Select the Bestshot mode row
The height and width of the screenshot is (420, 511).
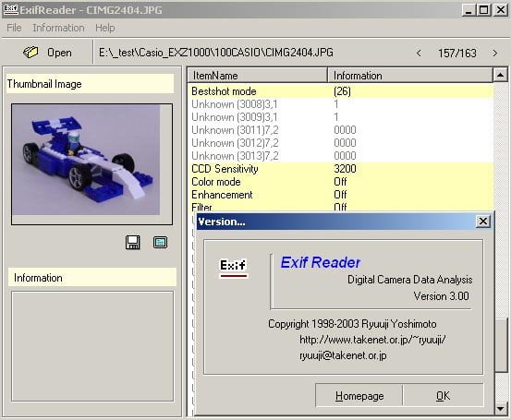tap(341, 91)
